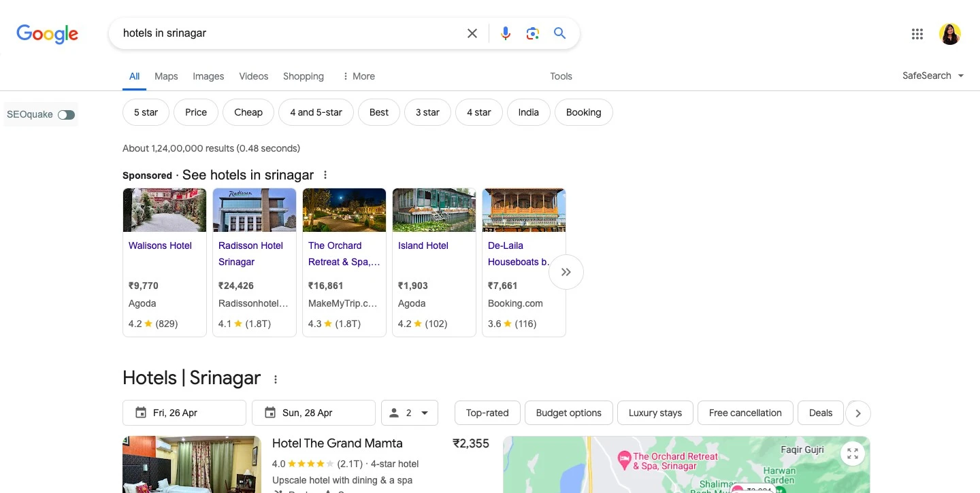980x493 pixels.
Task: Click the Booking.com provider label
Action: [x=515, y=303]
